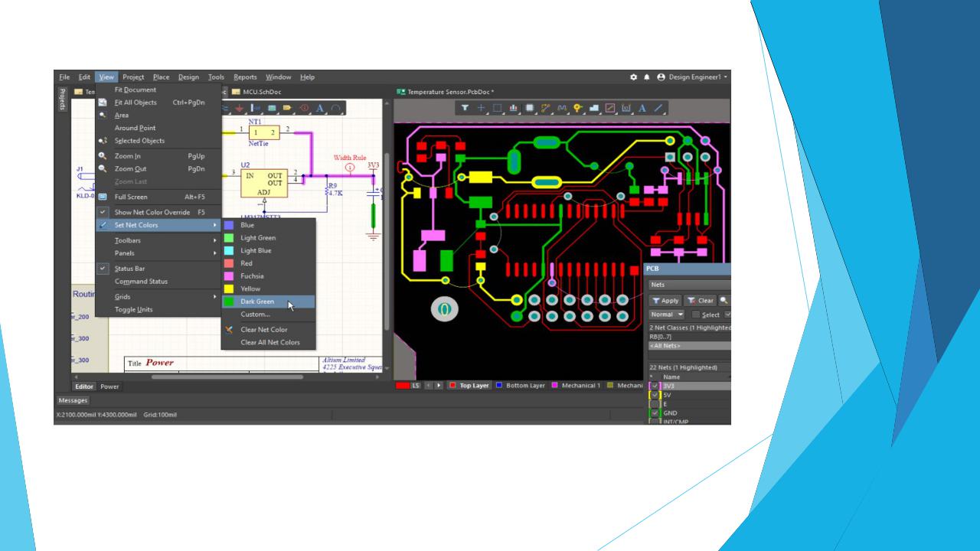Viewport: 980px width, 551px height.
Task: Click Clear All Net Colors
Action: 269,342
